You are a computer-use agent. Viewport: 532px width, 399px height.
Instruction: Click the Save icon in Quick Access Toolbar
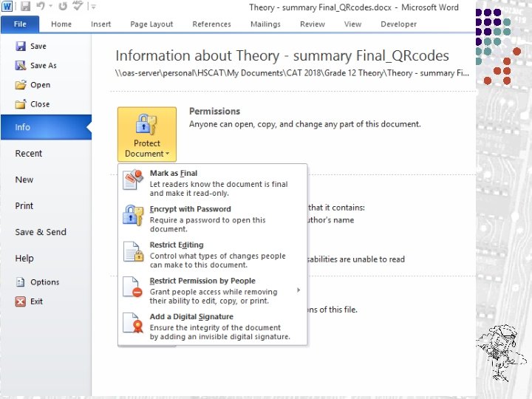pyautogui.click(x=25, y=6)
